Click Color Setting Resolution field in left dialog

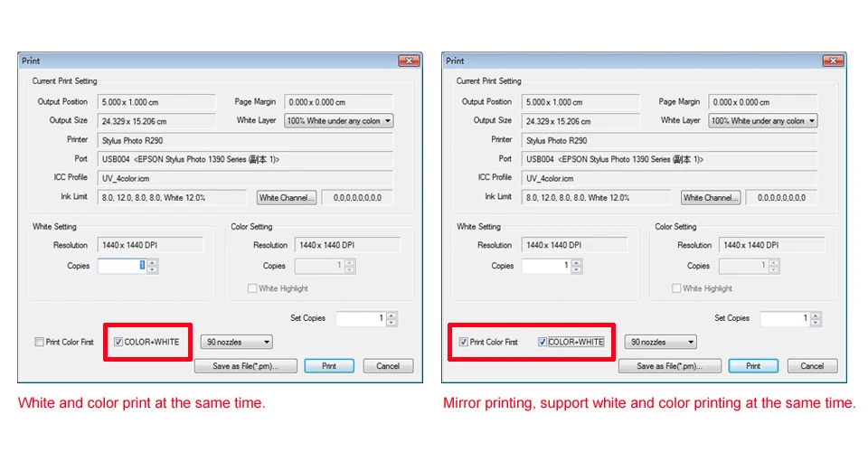347,245
